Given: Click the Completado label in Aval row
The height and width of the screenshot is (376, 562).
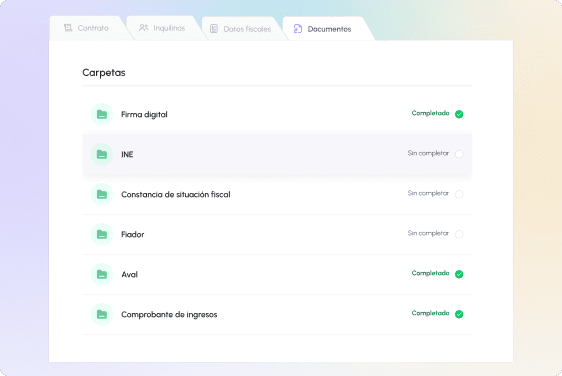Looking at the screenshot, I should (430, 273).
